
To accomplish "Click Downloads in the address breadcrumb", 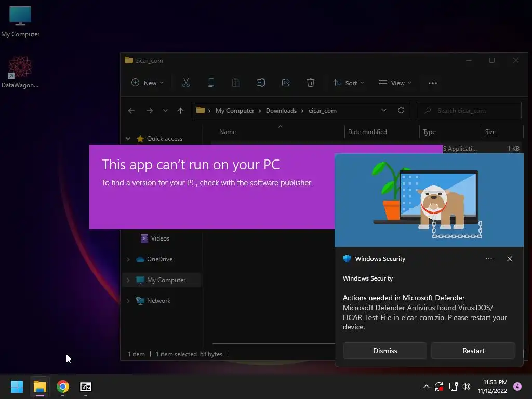I will pos(281,111).
